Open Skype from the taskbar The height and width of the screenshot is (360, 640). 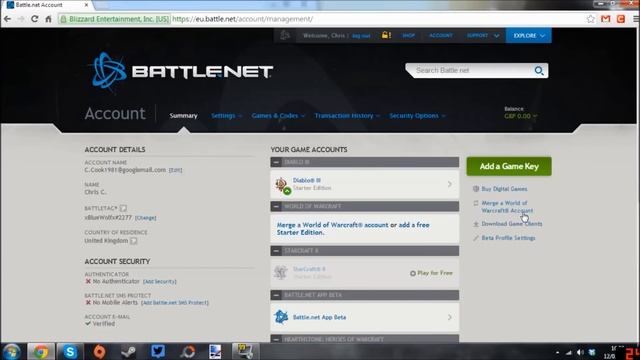pos(70,351)
